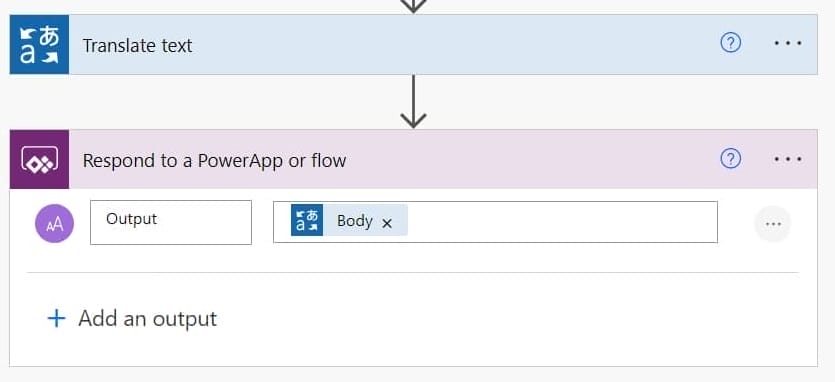Open the Respond to a PowerApp ellipsis menu
This screenshot has height=382, width=835.
click(788, 159)
